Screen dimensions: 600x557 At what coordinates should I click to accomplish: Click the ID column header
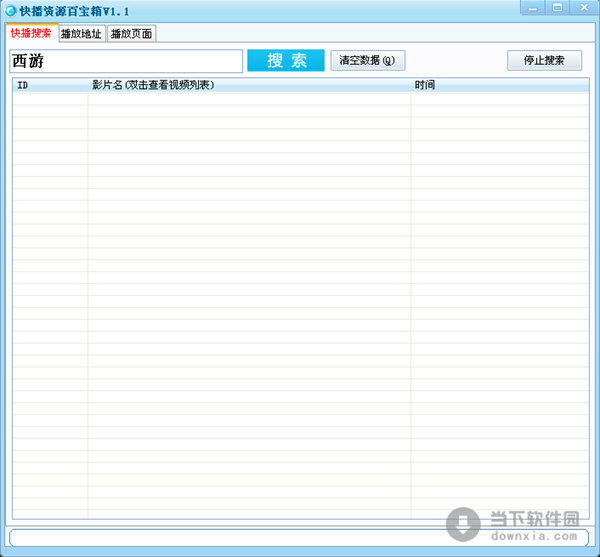tap(50, 85)
